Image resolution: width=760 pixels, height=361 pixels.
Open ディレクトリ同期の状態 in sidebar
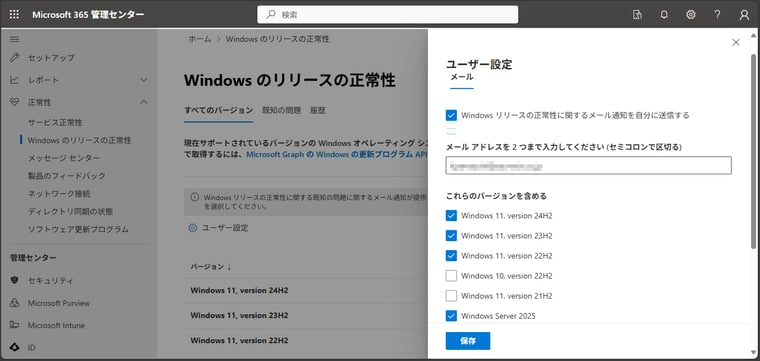(x=70, y=212)
